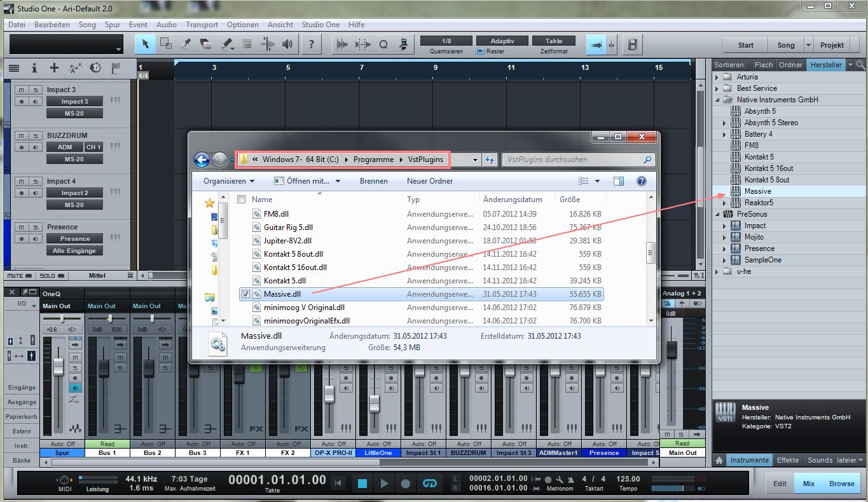868x502 pixels.
Task: Click Neuer Ordner in Explorer
Action: (x=430, y=181)
